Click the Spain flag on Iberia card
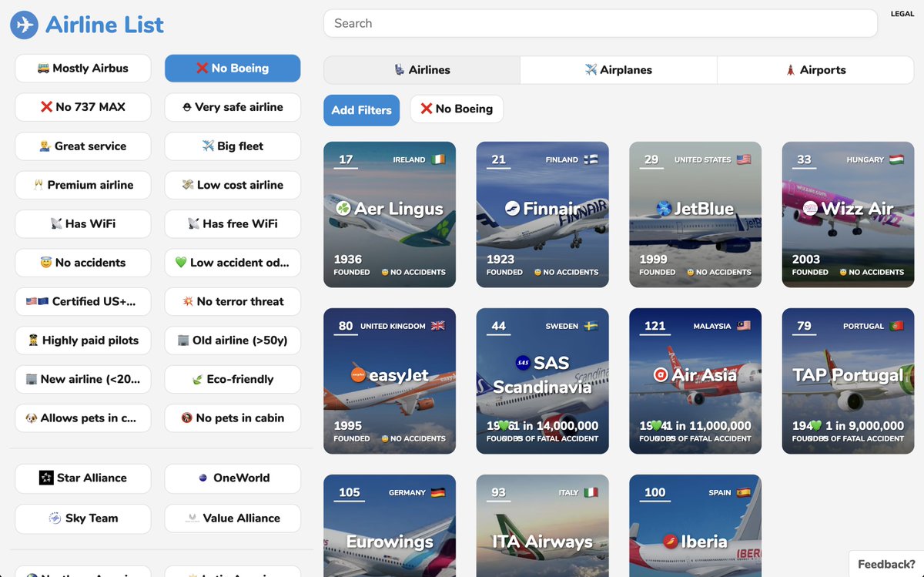 pyautogui.click(x=744, y=492)
